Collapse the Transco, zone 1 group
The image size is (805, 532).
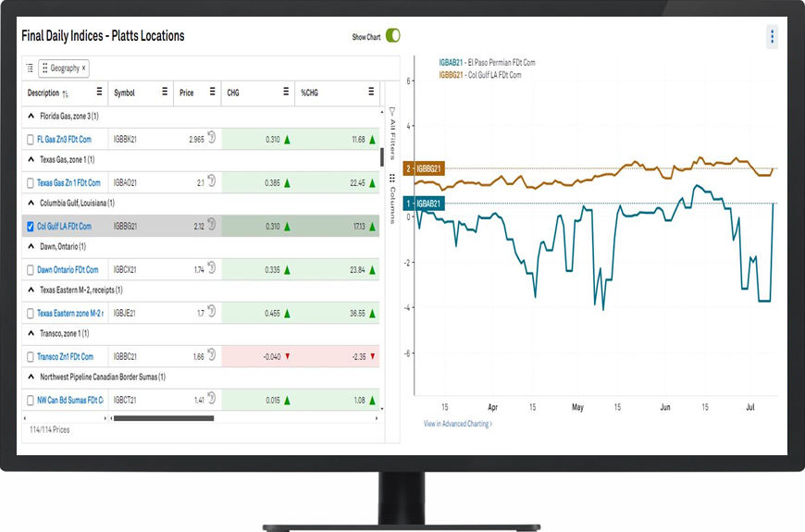[31, 334]
